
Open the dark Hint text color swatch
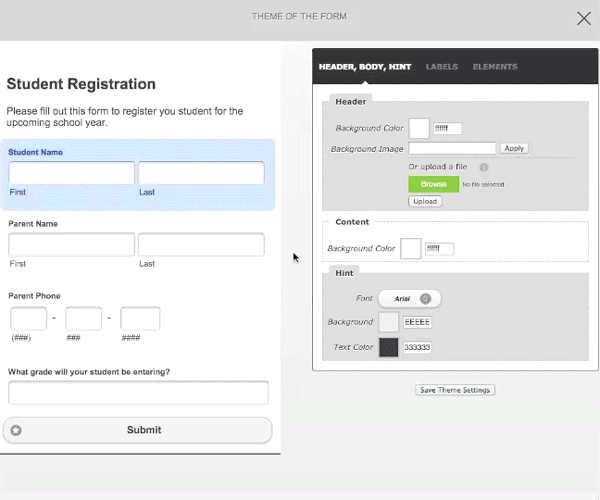(389, 347)
